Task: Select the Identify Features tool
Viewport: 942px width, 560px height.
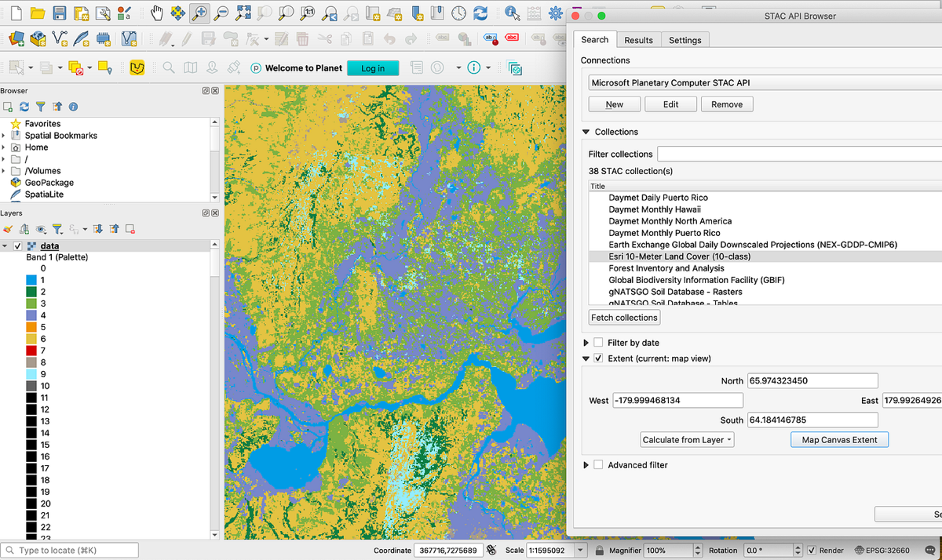Action: [512, 13]
